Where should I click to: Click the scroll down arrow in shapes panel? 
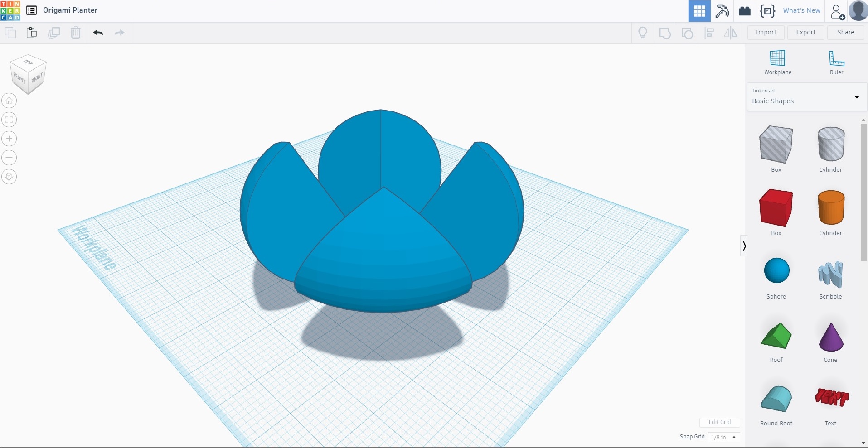pyautogui.click(x=863, y=443)
